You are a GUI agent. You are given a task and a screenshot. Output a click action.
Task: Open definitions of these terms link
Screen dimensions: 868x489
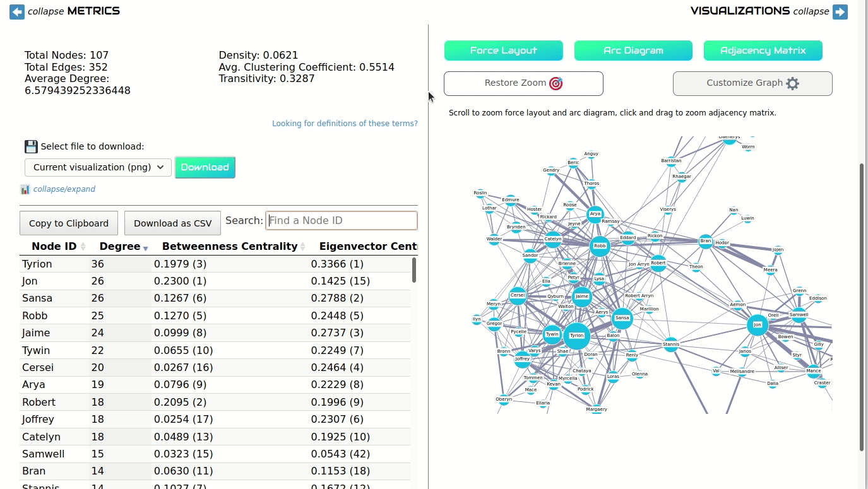click(x=345, y=124)
